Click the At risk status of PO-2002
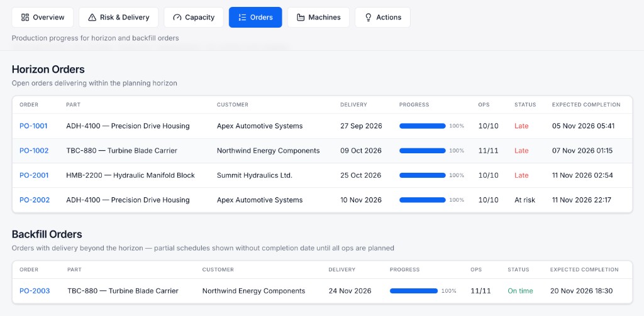644x316 pixels. (525, 200)
